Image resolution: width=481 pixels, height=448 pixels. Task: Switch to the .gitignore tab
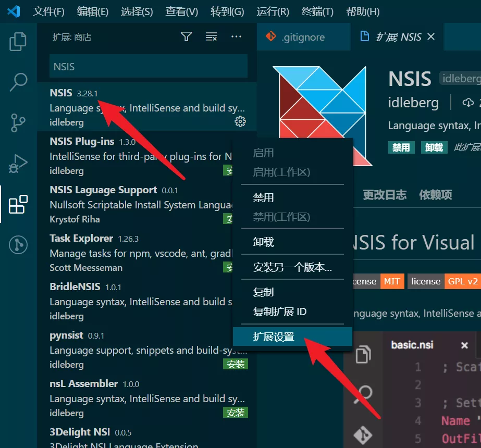click(x=303, y=37)
